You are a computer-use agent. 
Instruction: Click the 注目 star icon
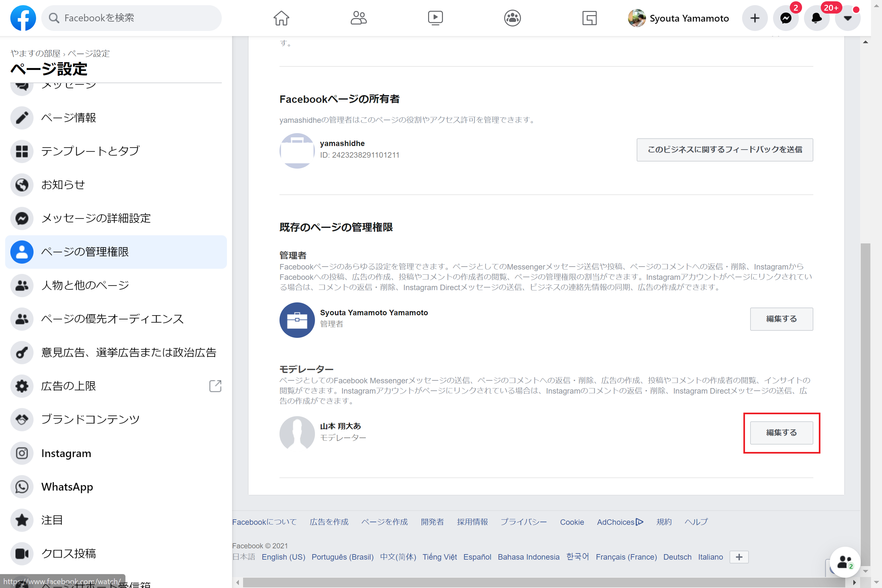(22, 520)
